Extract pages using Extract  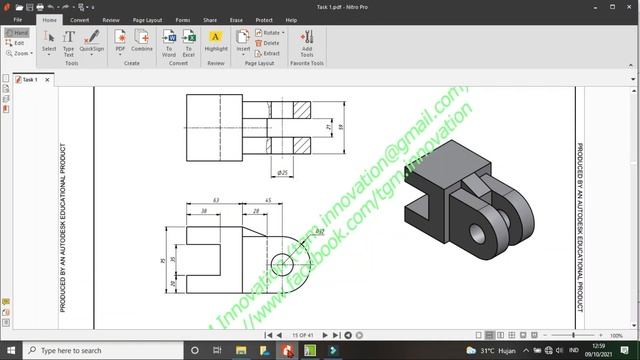coord(267,53)
